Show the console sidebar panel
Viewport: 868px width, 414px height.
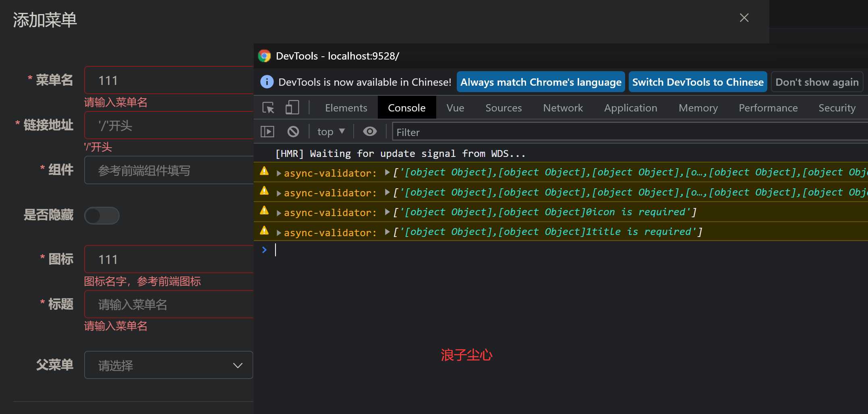(267, 132)
